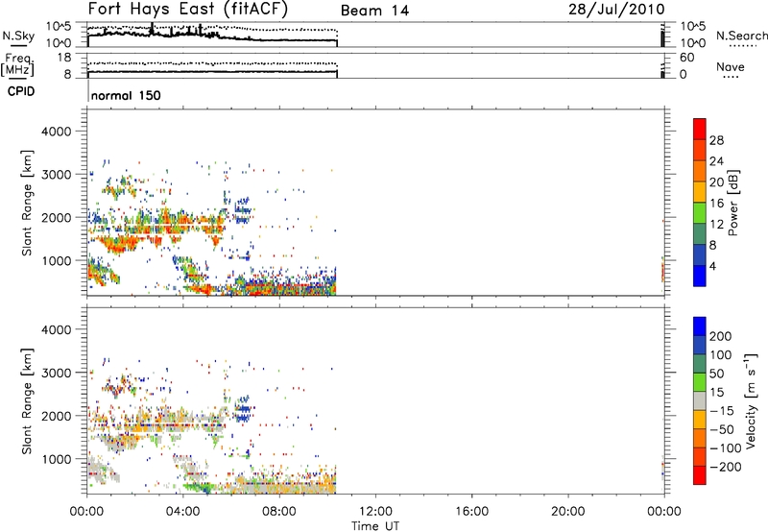Click the "Freq. [MHz]" axis label
768x532 pixels.
click(x=17, y=65)
